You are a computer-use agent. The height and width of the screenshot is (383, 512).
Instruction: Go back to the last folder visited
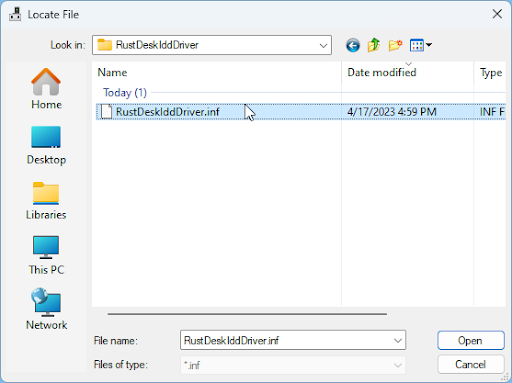[x=353, y=45]
